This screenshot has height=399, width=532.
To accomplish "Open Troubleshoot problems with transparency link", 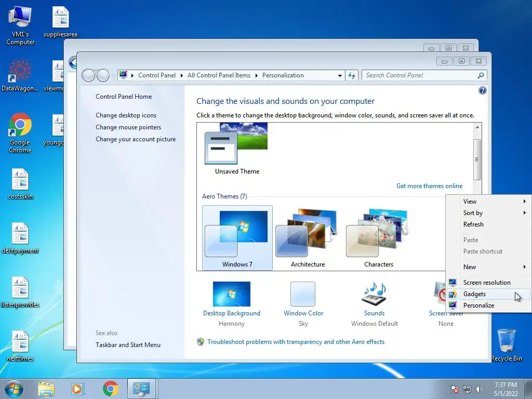I will (296, 342).
